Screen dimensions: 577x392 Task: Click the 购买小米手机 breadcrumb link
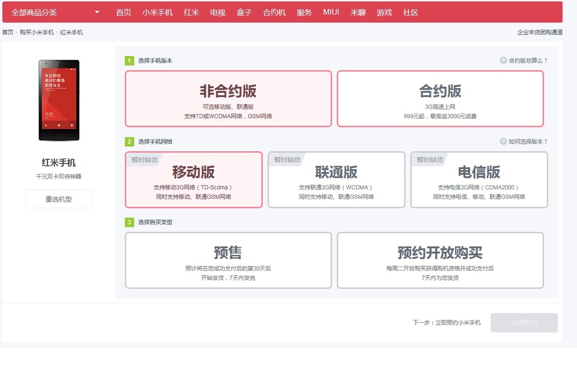point(37,33)
